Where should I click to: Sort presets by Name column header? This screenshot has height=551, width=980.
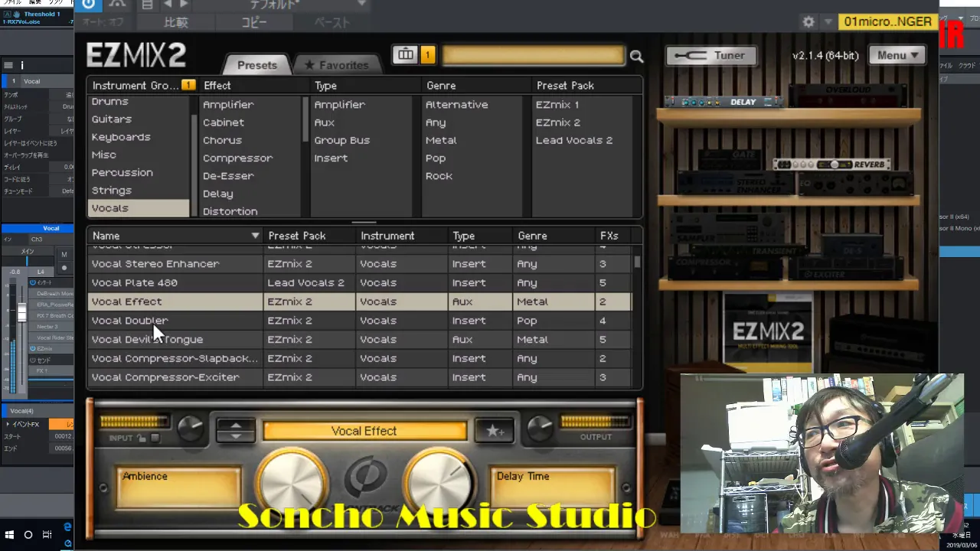tap(175, 236)
